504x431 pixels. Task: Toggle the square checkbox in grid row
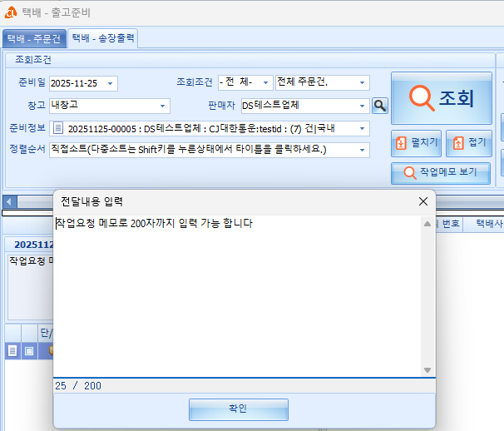click(29, 351)
